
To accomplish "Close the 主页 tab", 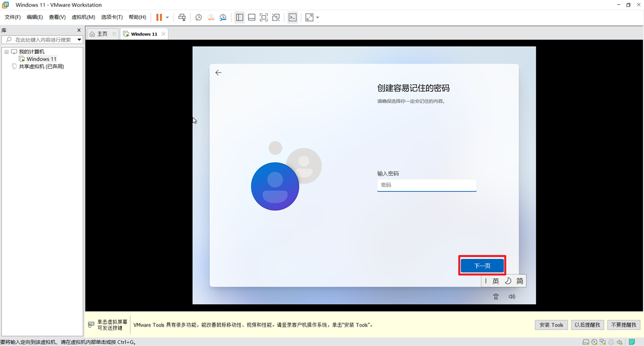I will pos(114,34).
